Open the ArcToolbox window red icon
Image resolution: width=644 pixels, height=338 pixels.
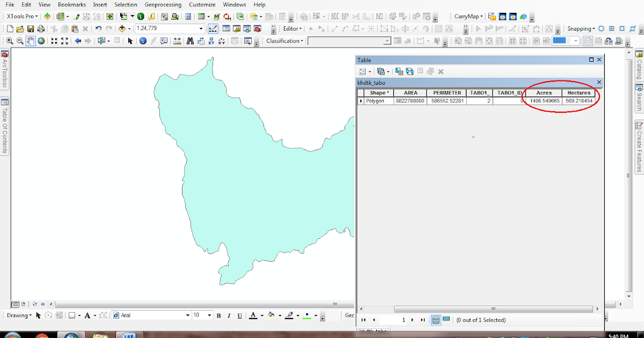tap(257, 28)
